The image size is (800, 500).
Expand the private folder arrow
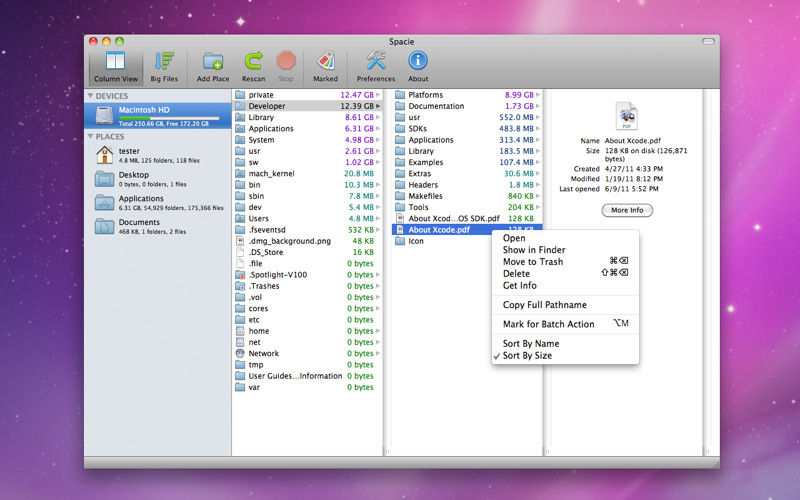pyautogui.click(x=378, y=95)
